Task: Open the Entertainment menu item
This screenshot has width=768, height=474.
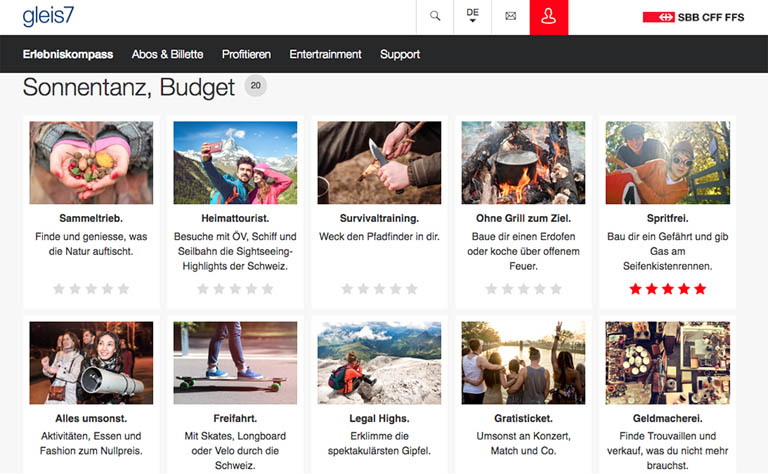Action: pos(328,54)
